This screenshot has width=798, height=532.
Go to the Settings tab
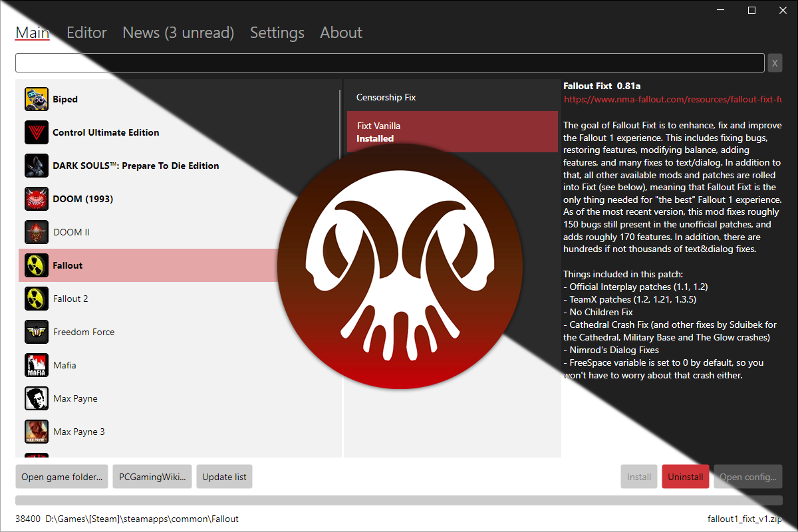point(277,33)
